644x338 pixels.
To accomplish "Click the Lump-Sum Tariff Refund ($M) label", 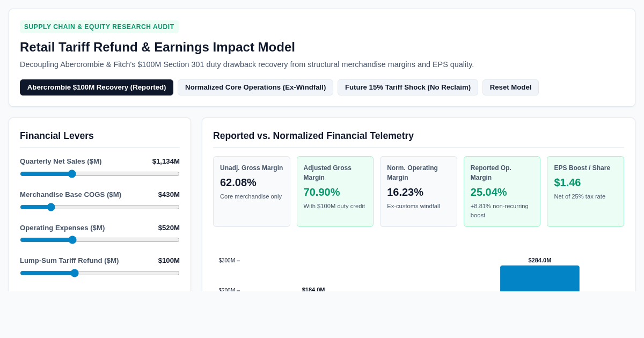I will [69, 261].
